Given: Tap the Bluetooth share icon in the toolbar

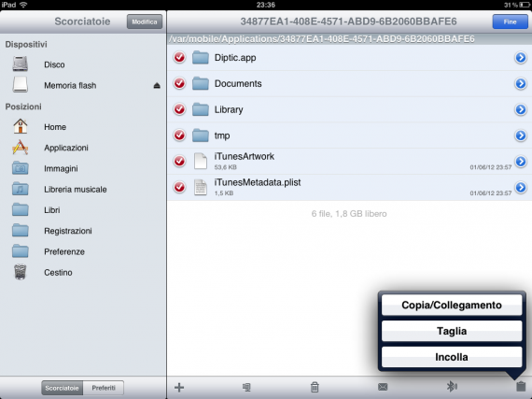Looking at the screenshot, I should (x=452, y=387).
